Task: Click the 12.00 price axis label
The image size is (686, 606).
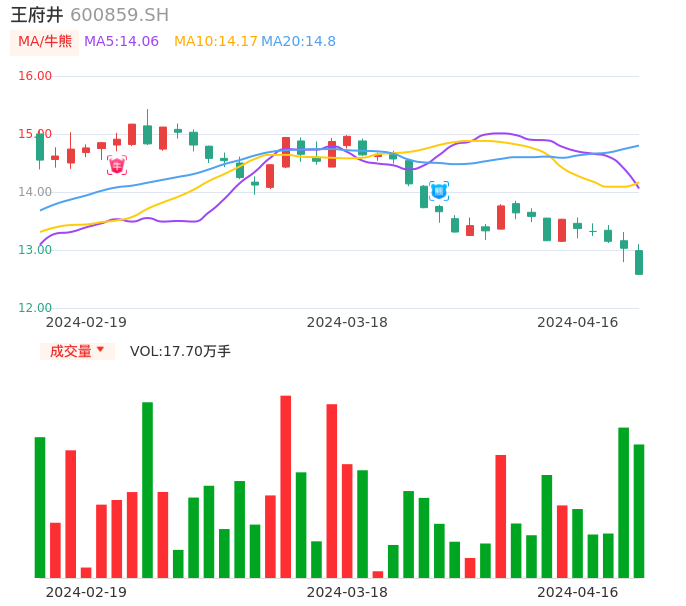Action: (x=35, y=308)
